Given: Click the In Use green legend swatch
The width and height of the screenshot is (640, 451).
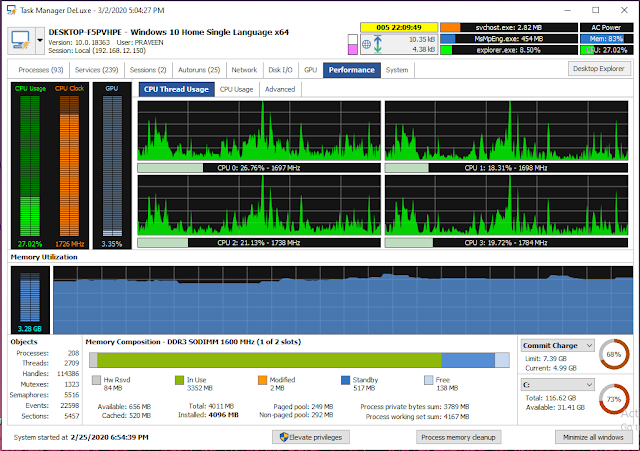Looking at the screenshot, I should pyautogui.click(x=179, y=380).
